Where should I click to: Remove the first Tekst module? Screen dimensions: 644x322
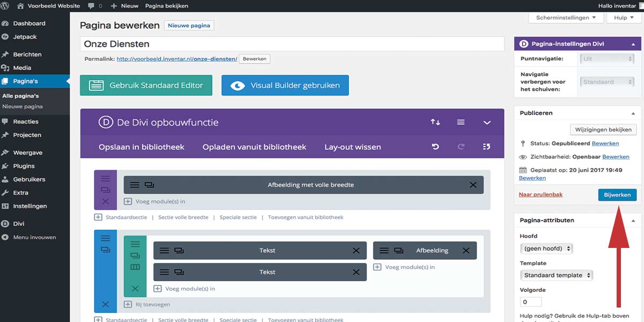coord(356,251)
